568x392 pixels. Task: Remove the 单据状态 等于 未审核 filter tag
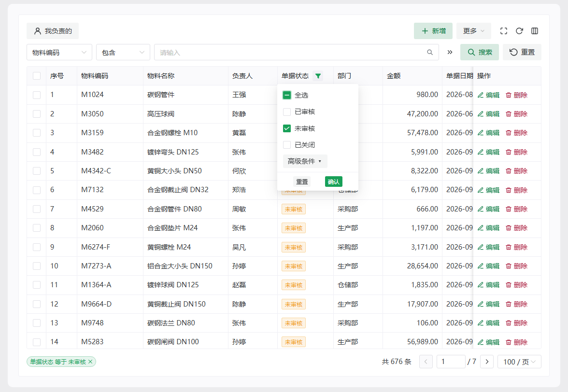91,362
